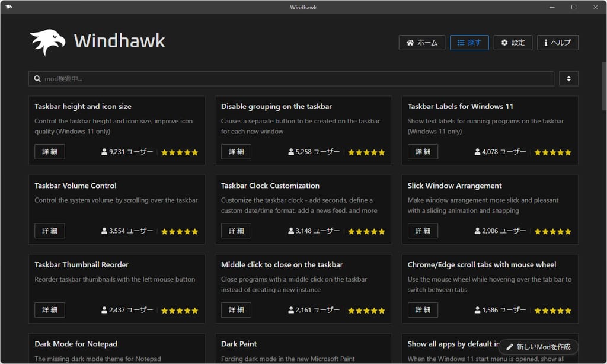The image size is (607, 364).
Task: Click the magnifier icon in search bar
Action: [37, 79]
